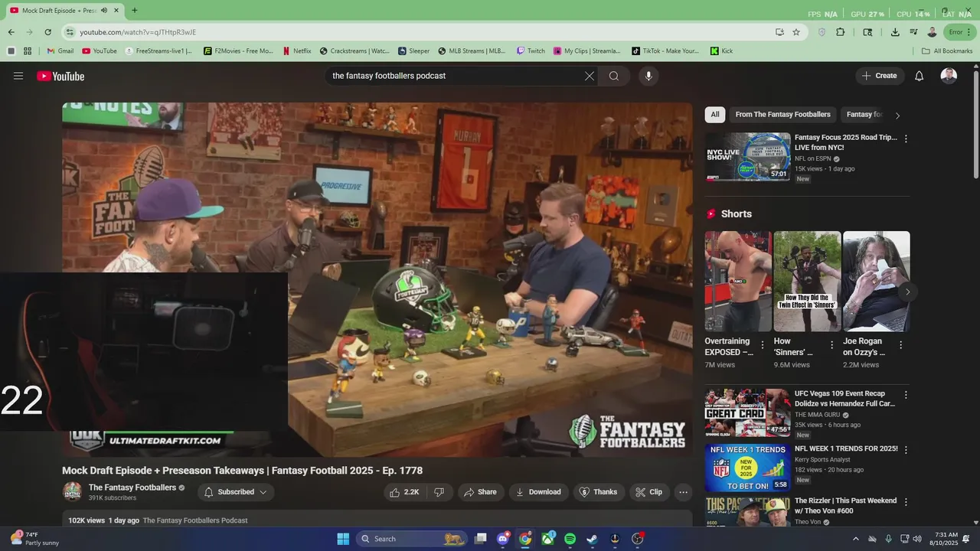Open options for Fantasy Focus 2025 video
This screenshot has height=551, width=980.
[x=906, y=139]
